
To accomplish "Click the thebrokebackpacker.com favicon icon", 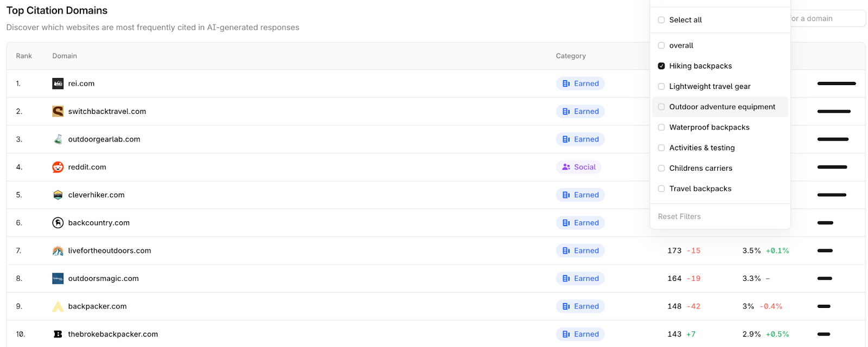I will tap(58, 334).
